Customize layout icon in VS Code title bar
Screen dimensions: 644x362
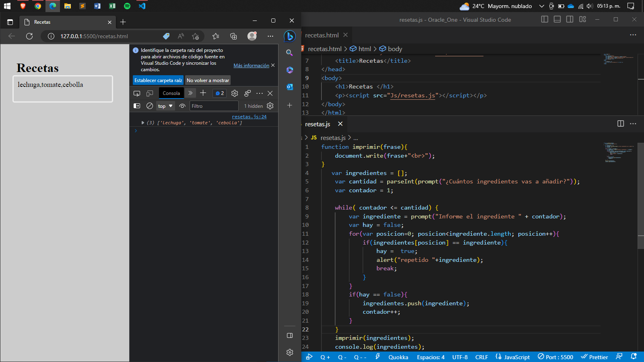pos(582,19)
